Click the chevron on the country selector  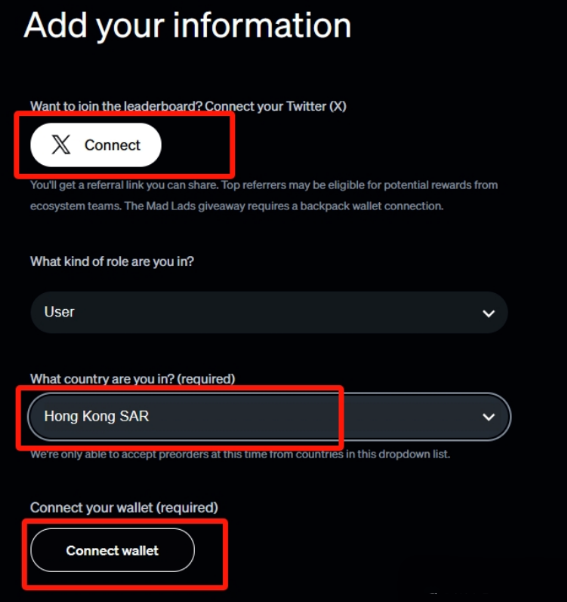coord(488,417)
